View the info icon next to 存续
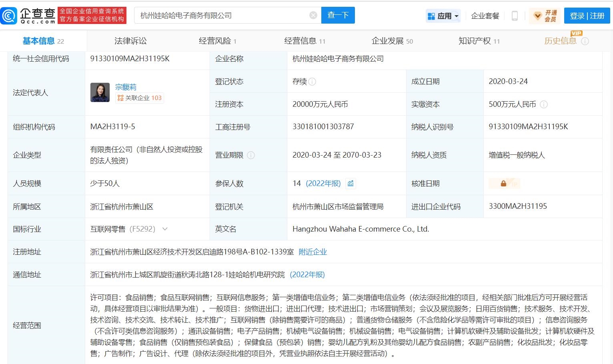613x364 pixels. coord(313,82)
